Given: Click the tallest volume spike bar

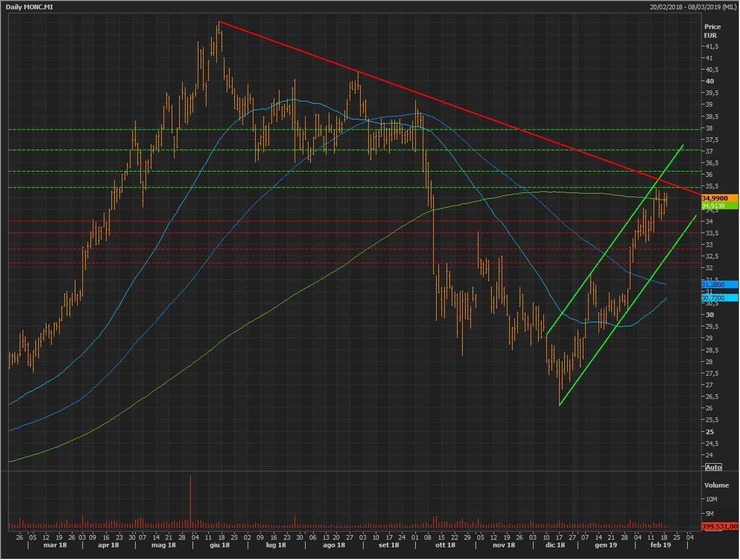Looking at the screenshot, I should 190,502.
